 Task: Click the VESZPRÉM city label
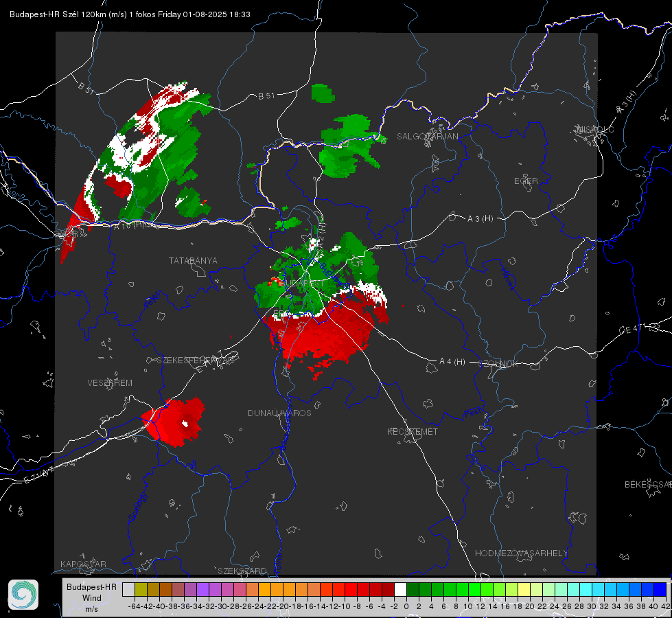[x=110, y=382]
